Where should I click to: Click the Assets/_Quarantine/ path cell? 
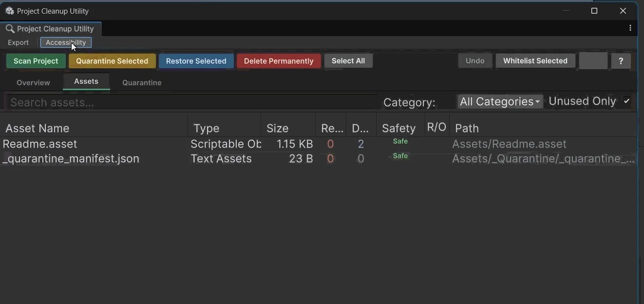543,158
